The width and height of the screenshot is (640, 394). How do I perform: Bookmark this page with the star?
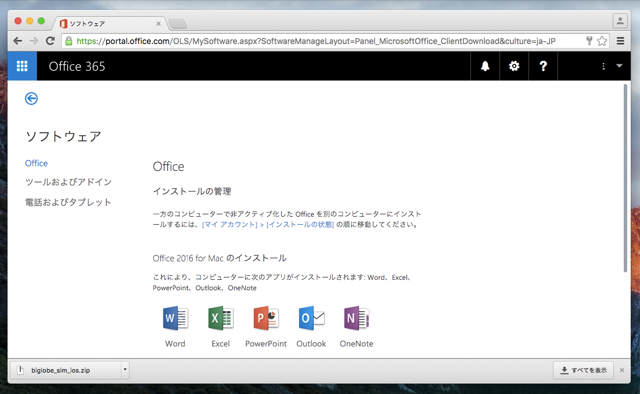602,41
